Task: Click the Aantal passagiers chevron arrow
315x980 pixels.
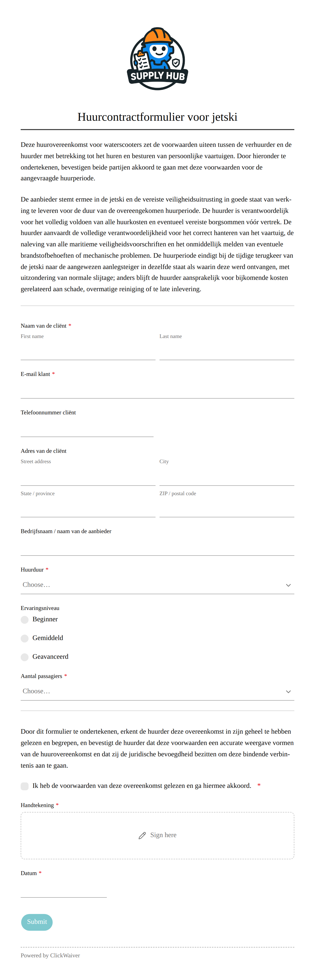Action: (288, 692)
